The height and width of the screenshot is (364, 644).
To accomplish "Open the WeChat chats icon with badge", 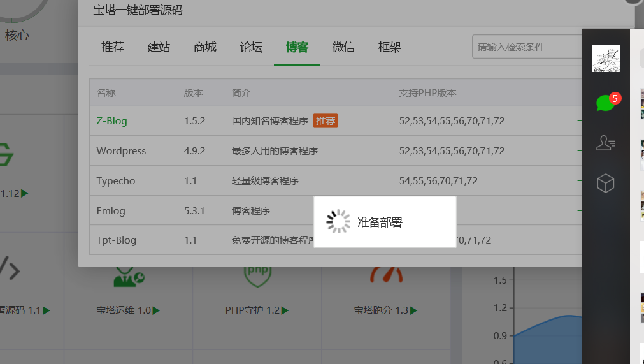I will tap(608, 102).
